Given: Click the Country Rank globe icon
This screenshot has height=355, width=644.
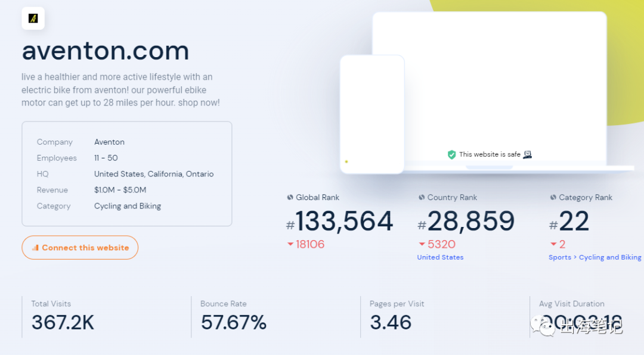Looking at the screenshot, I should pos(422,197).
